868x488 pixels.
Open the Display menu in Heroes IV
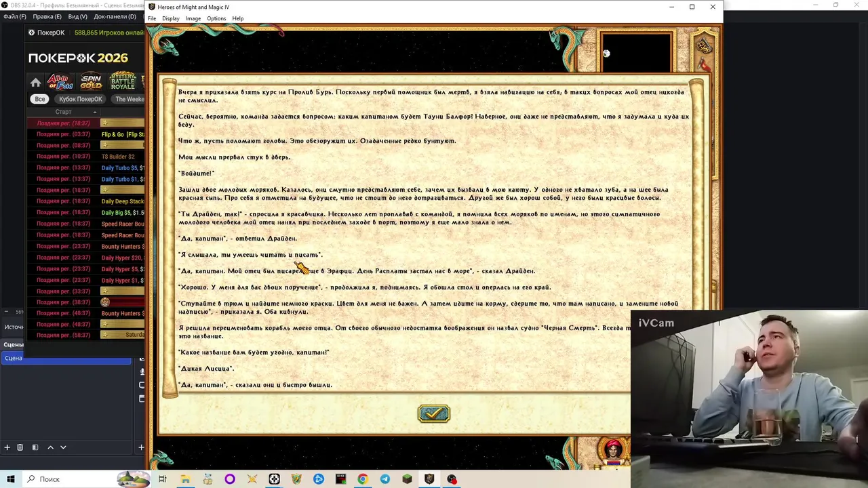171,18
